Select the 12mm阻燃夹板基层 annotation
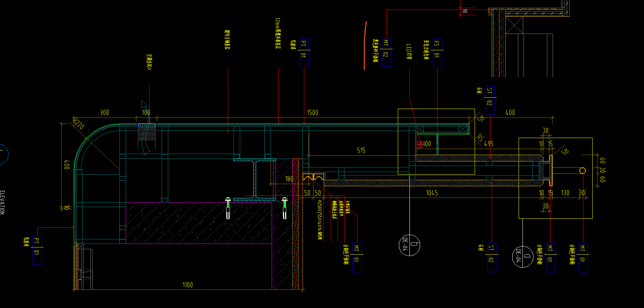Viewport: 644px width, 308px height. tap(277, 33)
